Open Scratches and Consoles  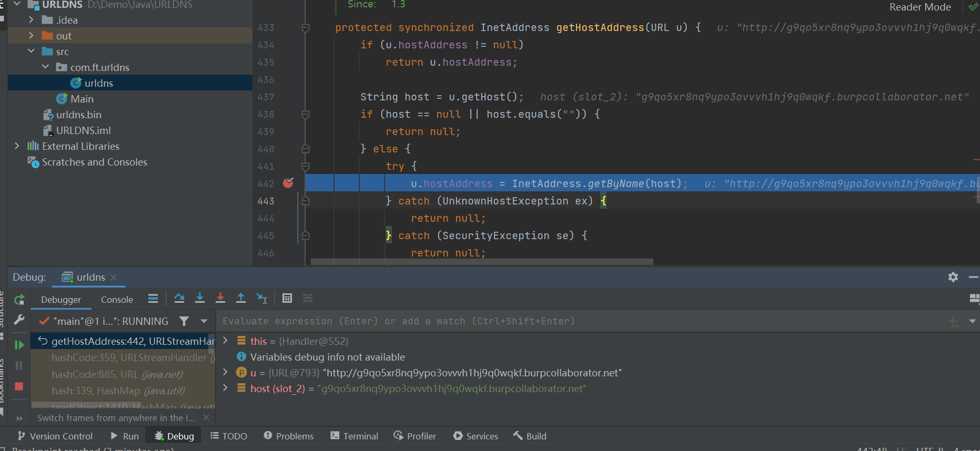coord(94,162)
